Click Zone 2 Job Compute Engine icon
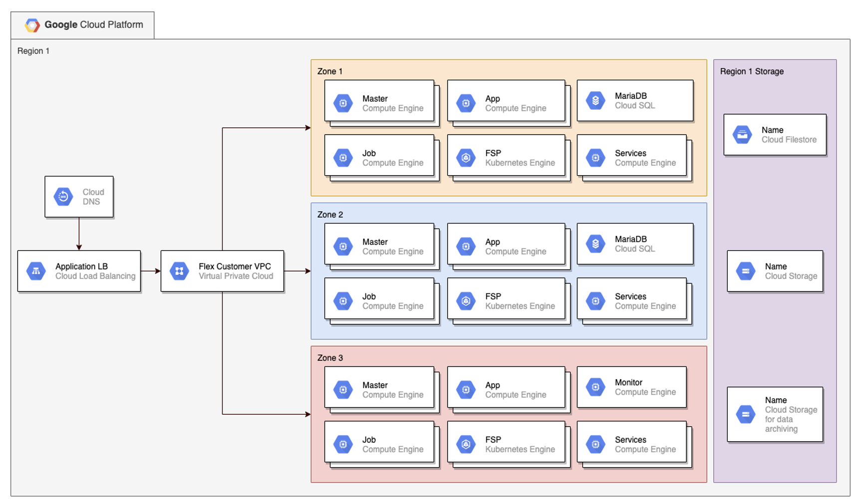 [343, 301]
